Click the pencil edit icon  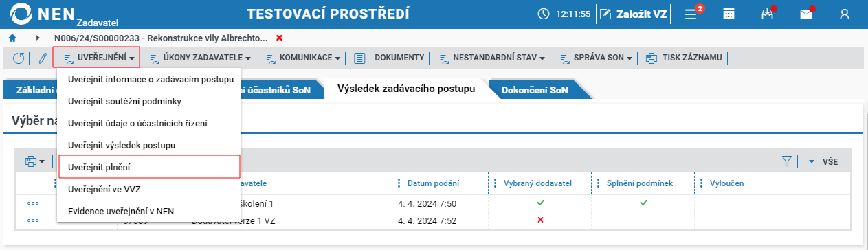[42, 58]
